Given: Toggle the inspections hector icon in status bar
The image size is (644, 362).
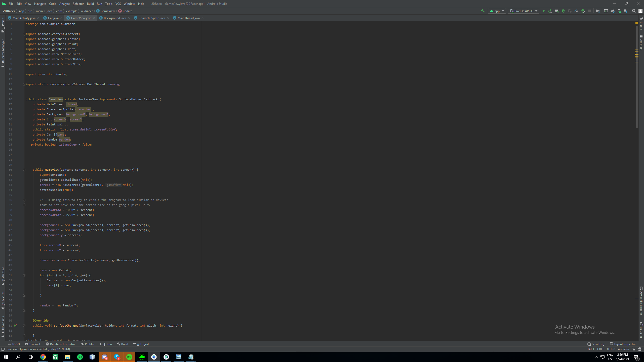Looking at the screenshot, I should tap(640, 349).
